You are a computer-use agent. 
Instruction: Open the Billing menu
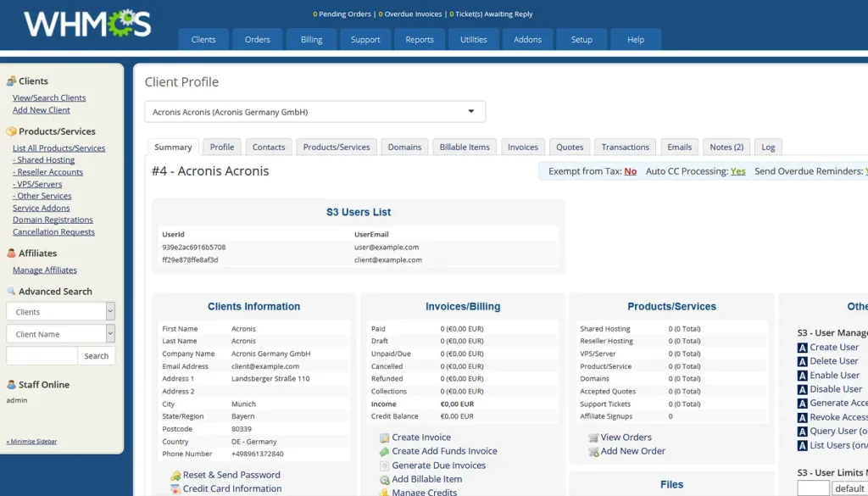click(x=311, y=39)
